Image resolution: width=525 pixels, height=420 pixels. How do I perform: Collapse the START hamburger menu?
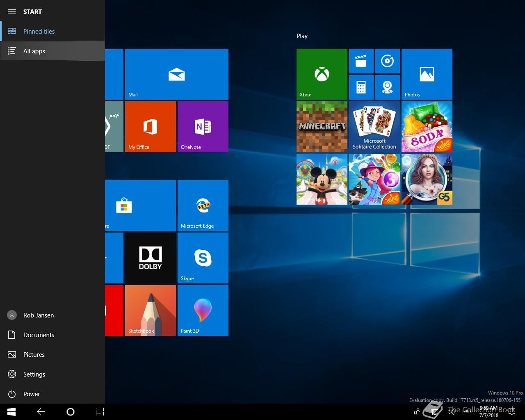tap(12, 11)
